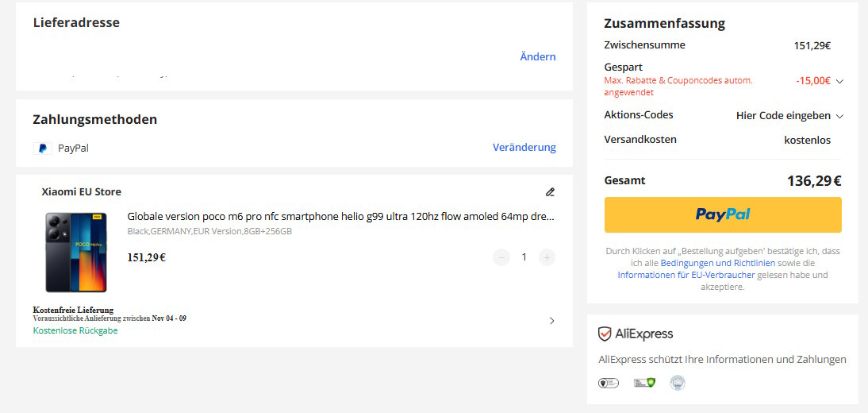868x413 pixels.
Task: Click 'Ändern' to change delivery address
Action: [x=538, y=56]
